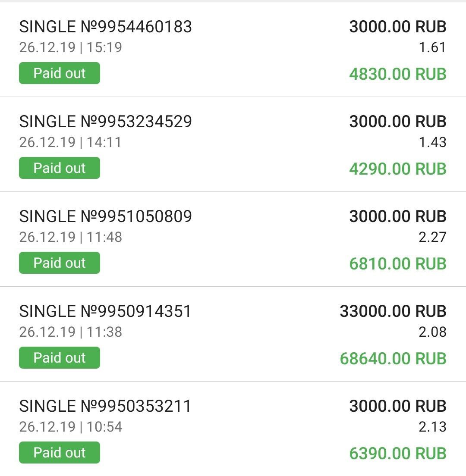Tap Paid out badge for bet №9953234529
Image resolution: width=466 pixels, height=476 pixels.
(x=60, y=168)
